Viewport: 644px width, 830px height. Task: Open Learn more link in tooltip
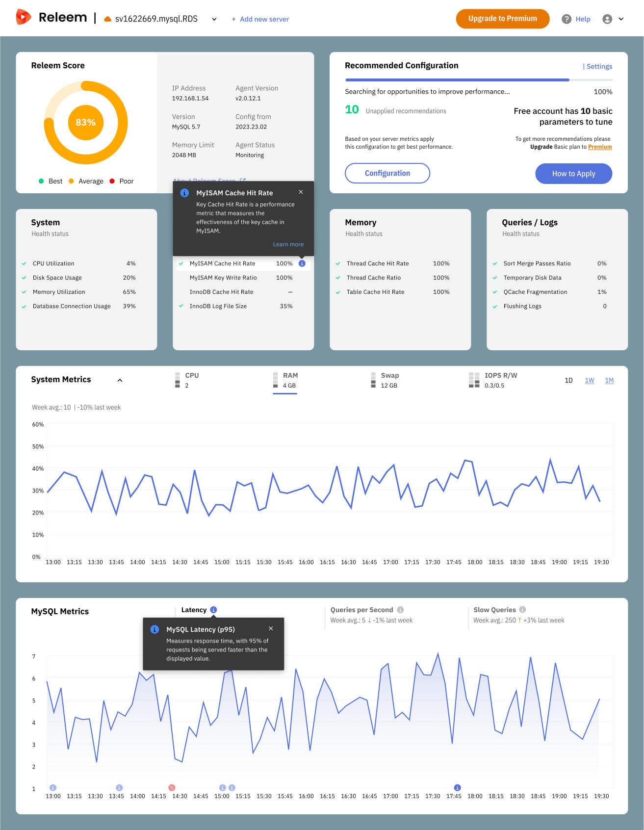pos(288,244)
